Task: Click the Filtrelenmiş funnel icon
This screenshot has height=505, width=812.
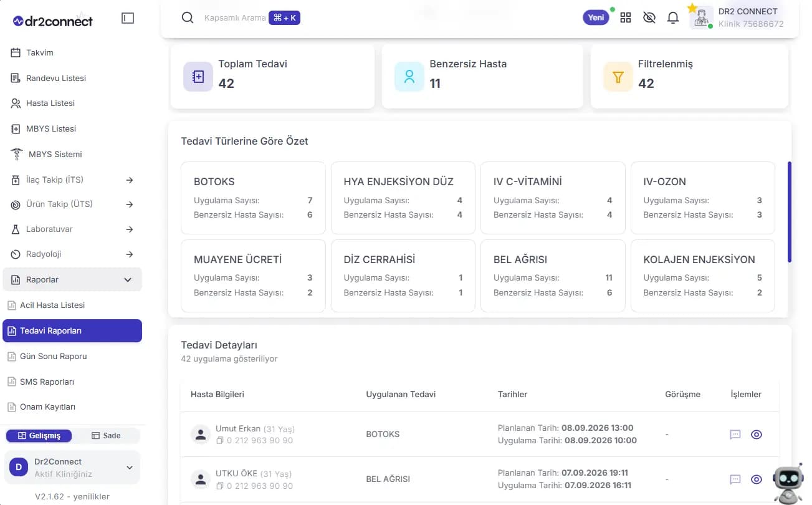Action: (x=618, y=77)
